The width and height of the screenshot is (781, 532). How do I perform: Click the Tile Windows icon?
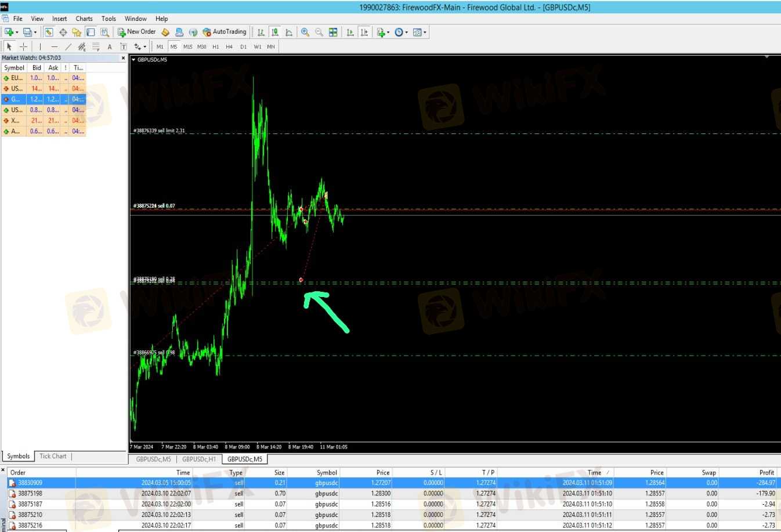point(333,32)
